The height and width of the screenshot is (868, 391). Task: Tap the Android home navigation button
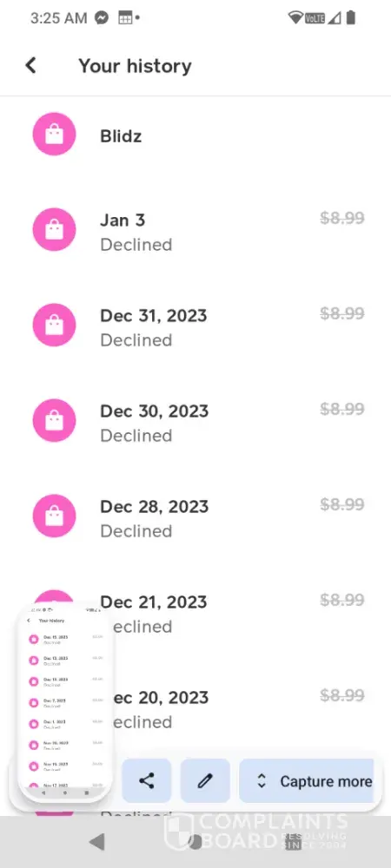[195, 841]
